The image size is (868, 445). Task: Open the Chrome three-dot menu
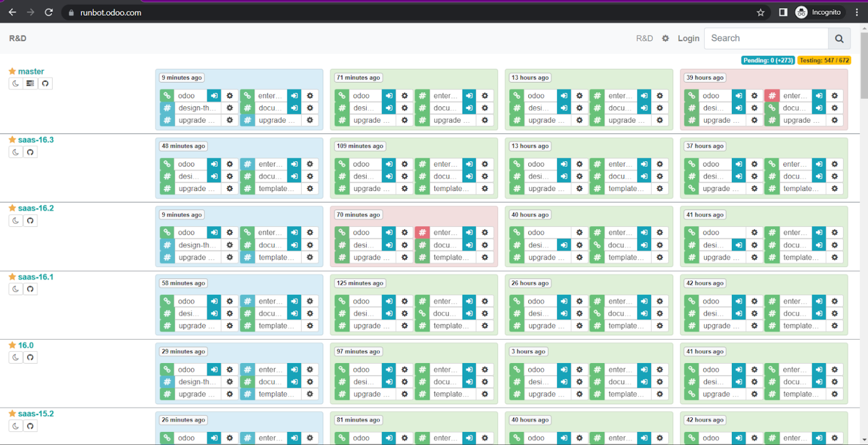[x=858, y=12]
